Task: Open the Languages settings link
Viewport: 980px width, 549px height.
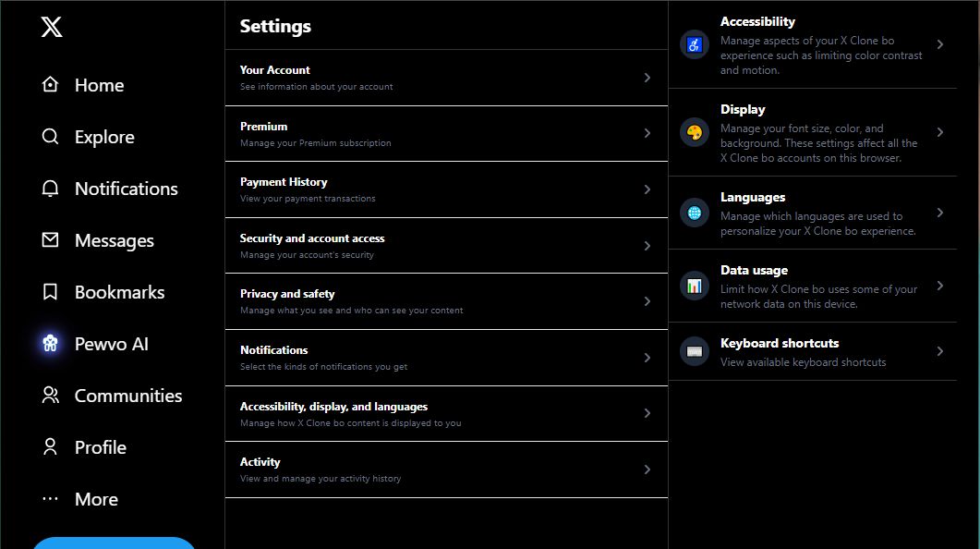Action: click(x=753, y=198)
